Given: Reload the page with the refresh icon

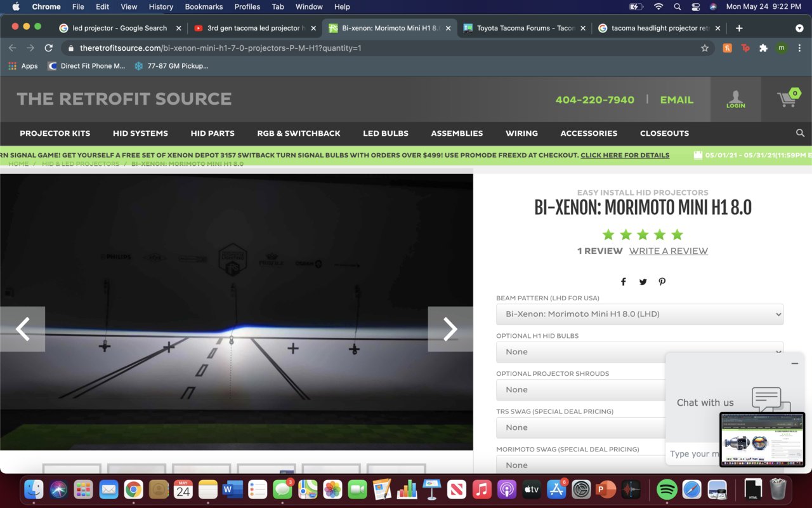Looking at the screenshot, I should pos(48,48).
